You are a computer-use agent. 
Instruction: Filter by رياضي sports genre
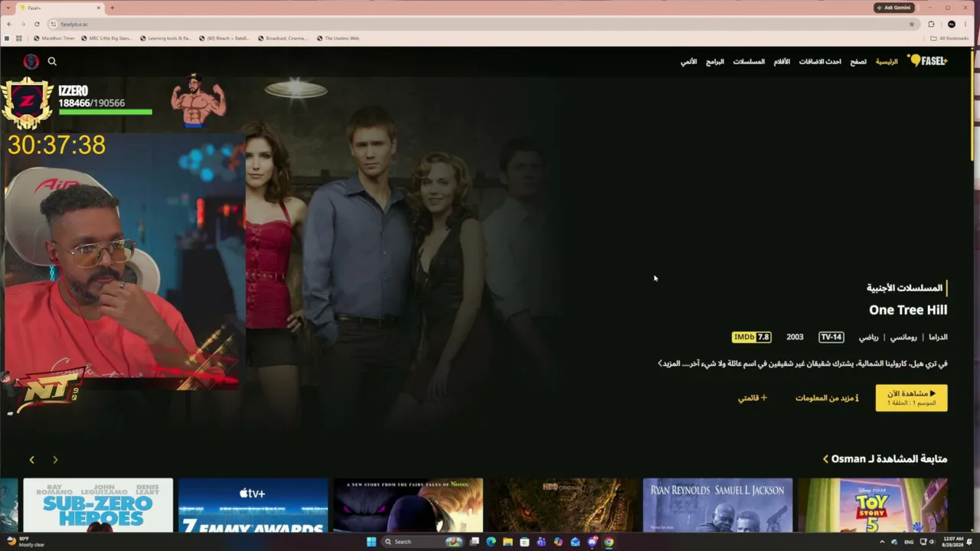[x=869, y=337]
